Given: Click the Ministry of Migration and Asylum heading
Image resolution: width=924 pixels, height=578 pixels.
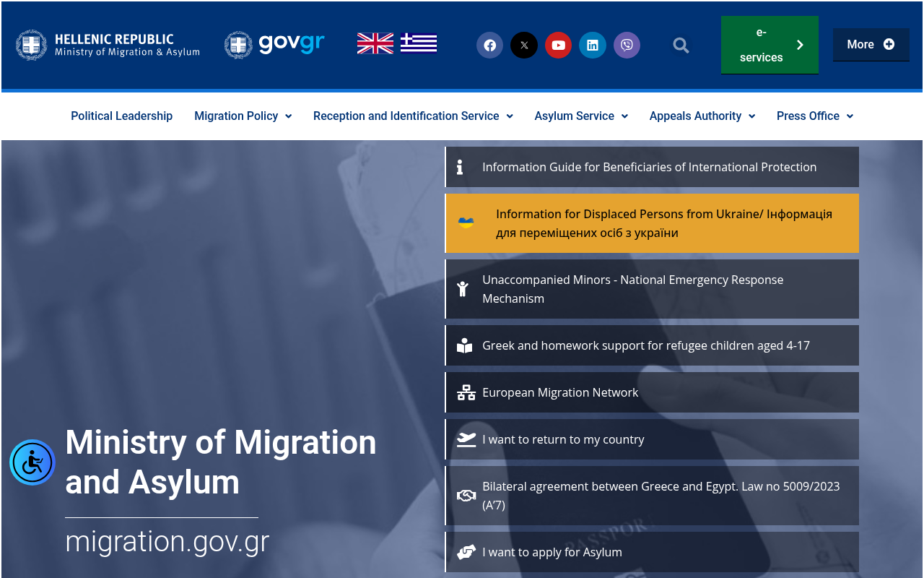Looking at the screenshot, I should [x=221, y=462].
